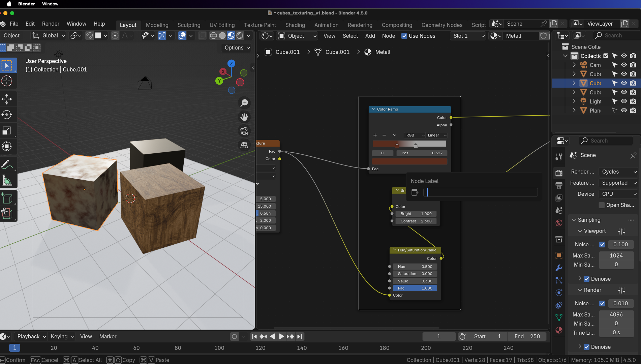Toggle viewport Noise Threshold checkbox
Image resolution: width=641 pixels, height=364 pixels.
(x=602, y=244)
